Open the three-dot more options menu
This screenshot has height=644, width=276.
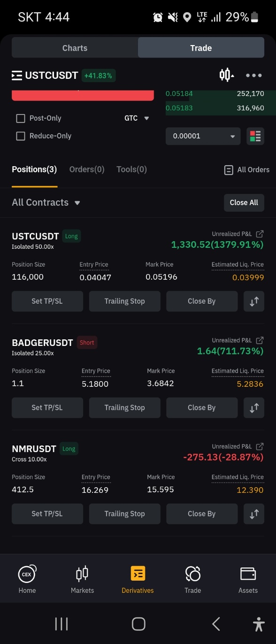[253, 75]
